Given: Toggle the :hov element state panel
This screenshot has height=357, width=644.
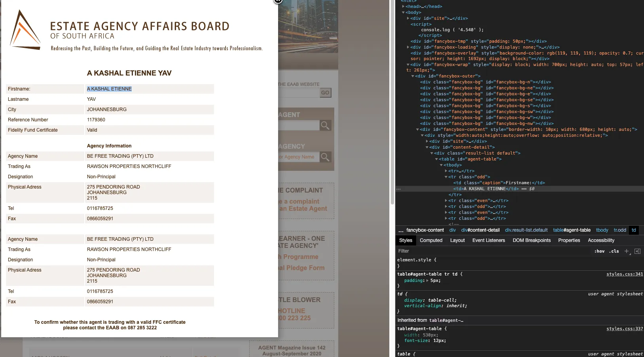Looking at the screenshot, I should click(x=599, y=251).
